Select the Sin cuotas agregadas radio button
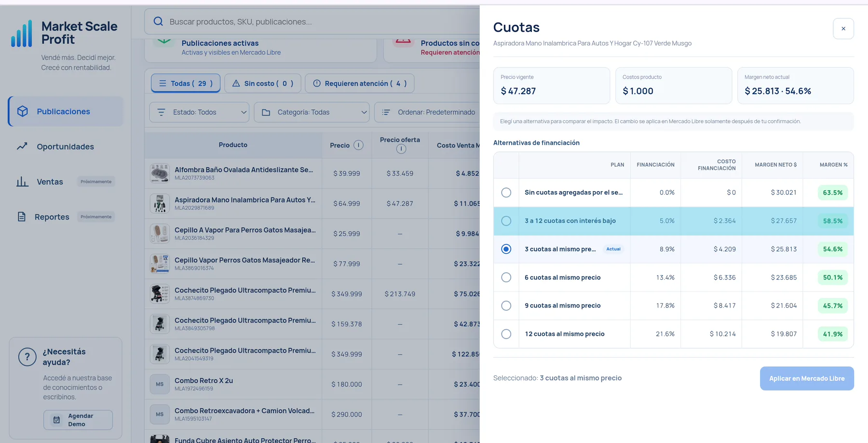Viewport: 868px width, 443px height. pos(506,193)
